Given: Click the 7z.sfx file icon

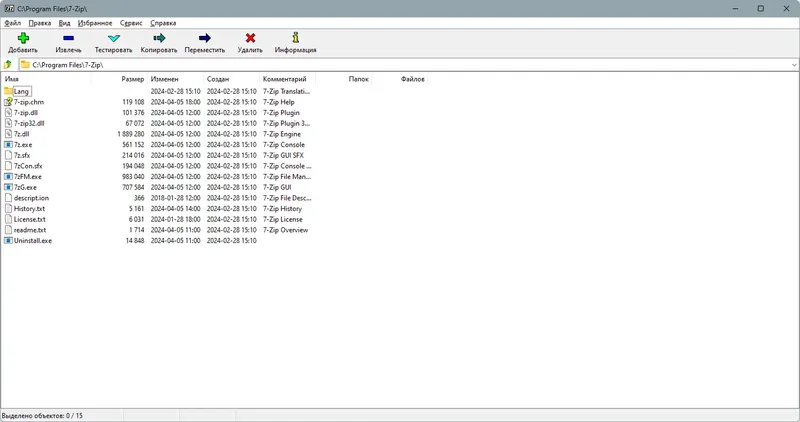Looking at the screenshot, I should click(x=8, y=155).
